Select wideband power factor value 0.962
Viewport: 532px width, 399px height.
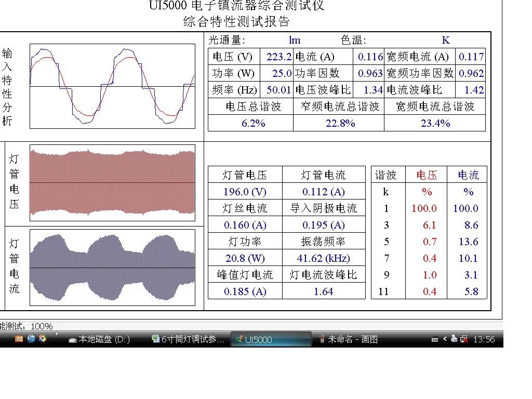(471, 73)
